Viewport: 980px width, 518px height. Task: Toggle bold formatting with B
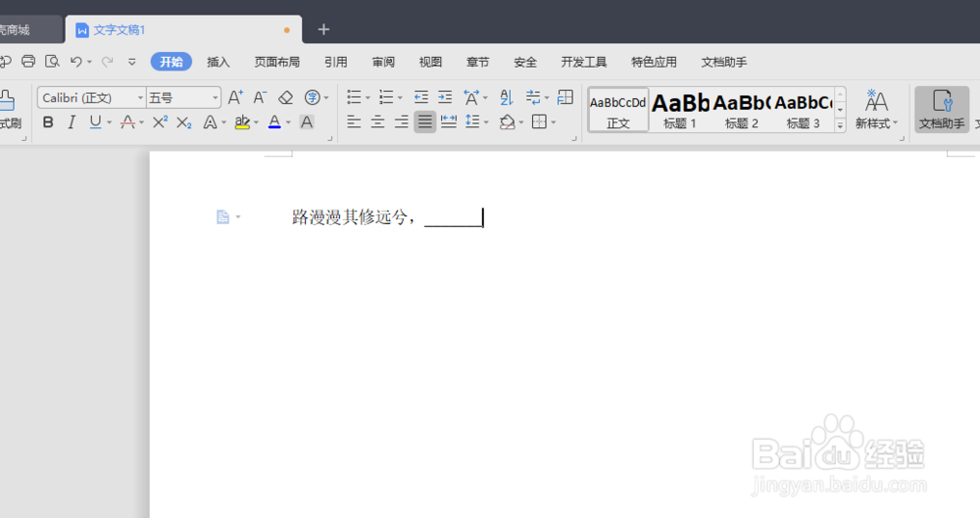pos(48,121)
